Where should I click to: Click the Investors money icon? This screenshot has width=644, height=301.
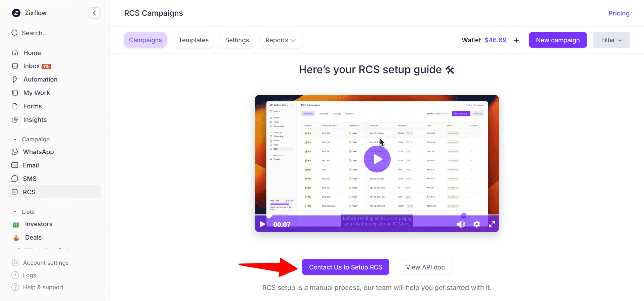point(16,224)
